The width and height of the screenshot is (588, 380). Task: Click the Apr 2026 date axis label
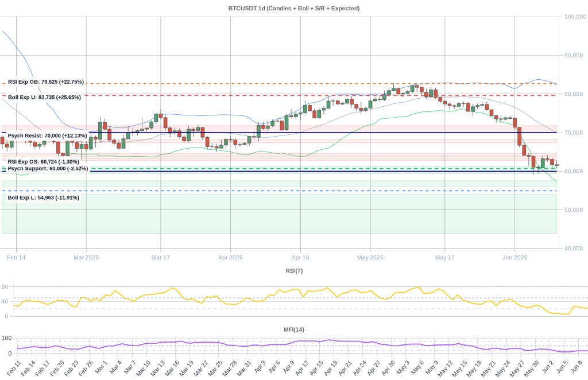(230, 258)
